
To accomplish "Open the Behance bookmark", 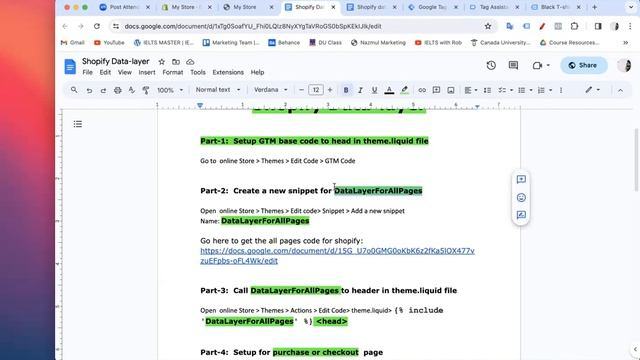I will click(284, 42).
